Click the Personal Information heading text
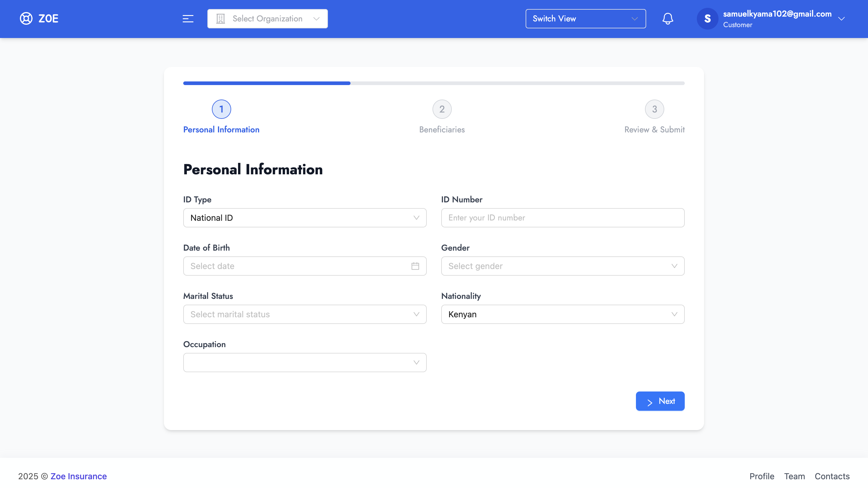Image resolution: width=868 pixels, height=488 pixels. point(253,169)
